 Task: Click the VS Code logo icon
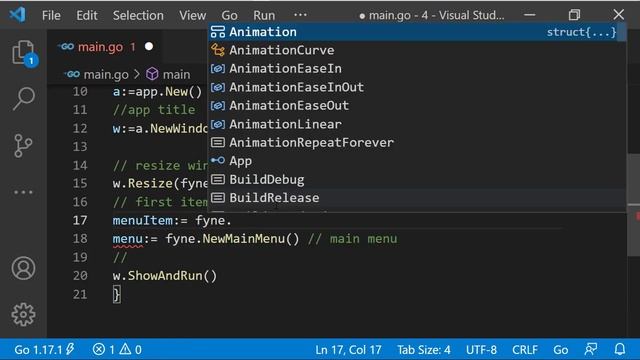click(18, 15)
